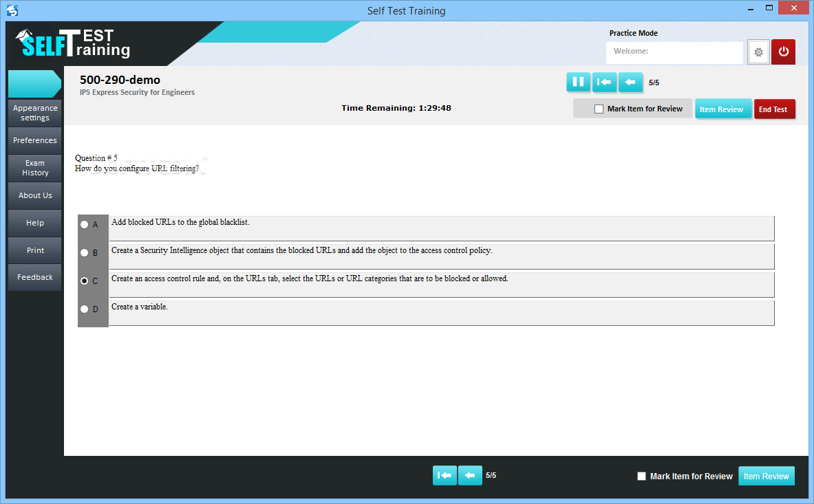
Task: Click answer text about global blacklist
Action: (181, 222)
